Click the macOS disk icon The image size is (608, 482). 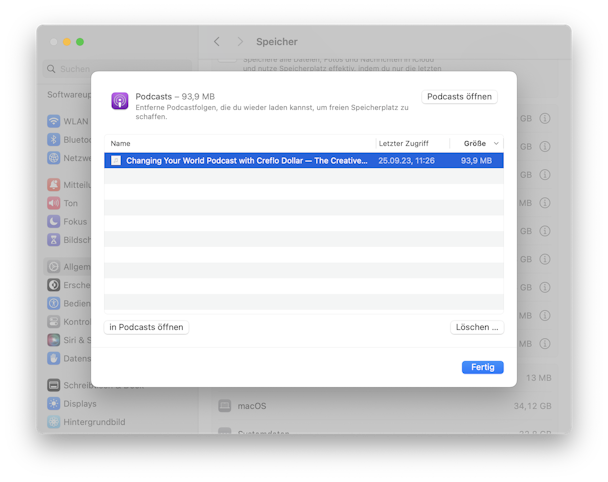click(225, 406)
